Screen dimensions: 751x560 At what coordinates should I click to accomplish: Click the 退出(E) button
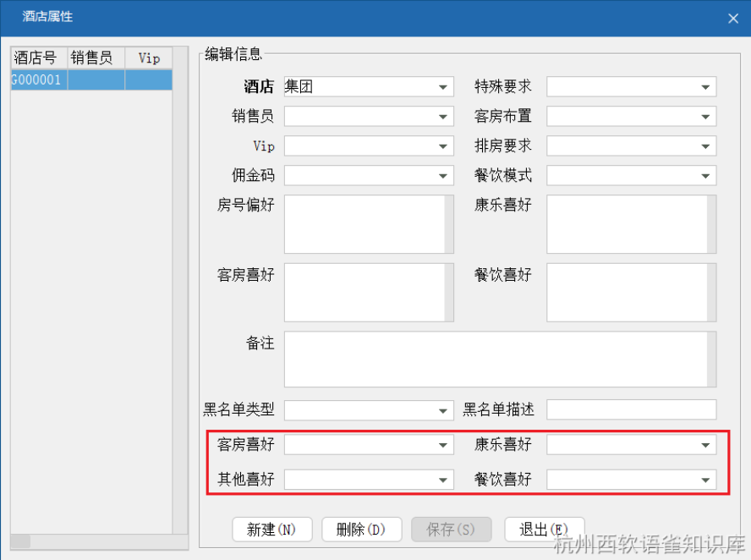pyautogui.click(x=545, y=530)
